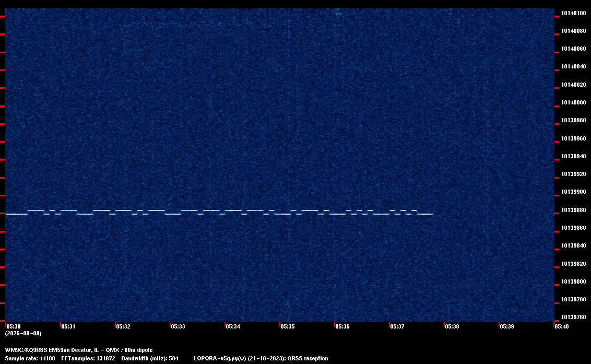Click the 05:38 time axis label
Screen dimensions: 591x364
point(452,326)
